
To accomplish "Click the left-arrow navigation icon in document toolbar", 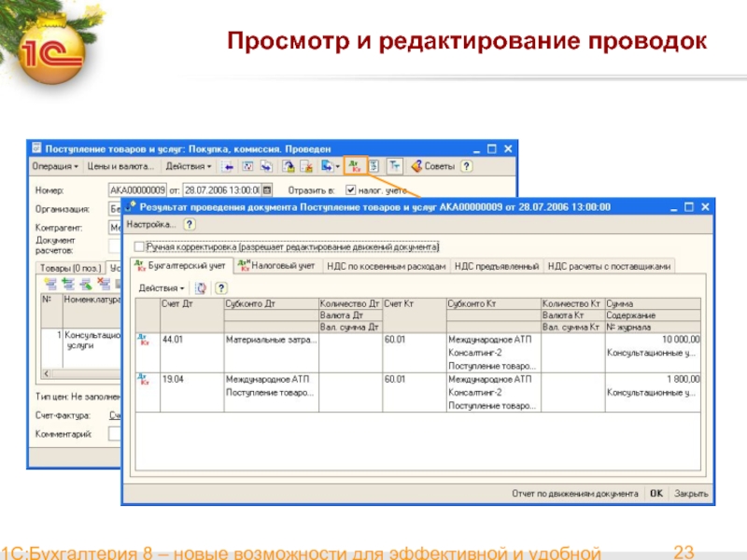I will [x=229, y=167].
